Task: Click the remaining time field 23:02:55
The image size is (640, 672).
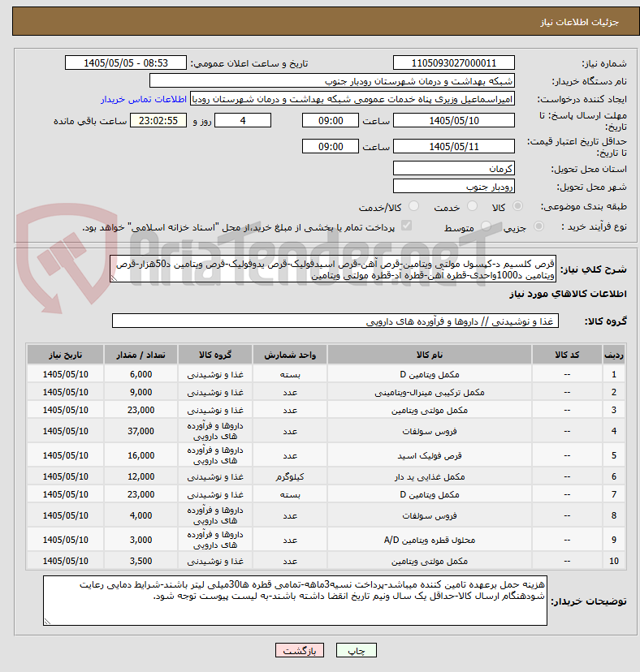Action: [158, 120]
